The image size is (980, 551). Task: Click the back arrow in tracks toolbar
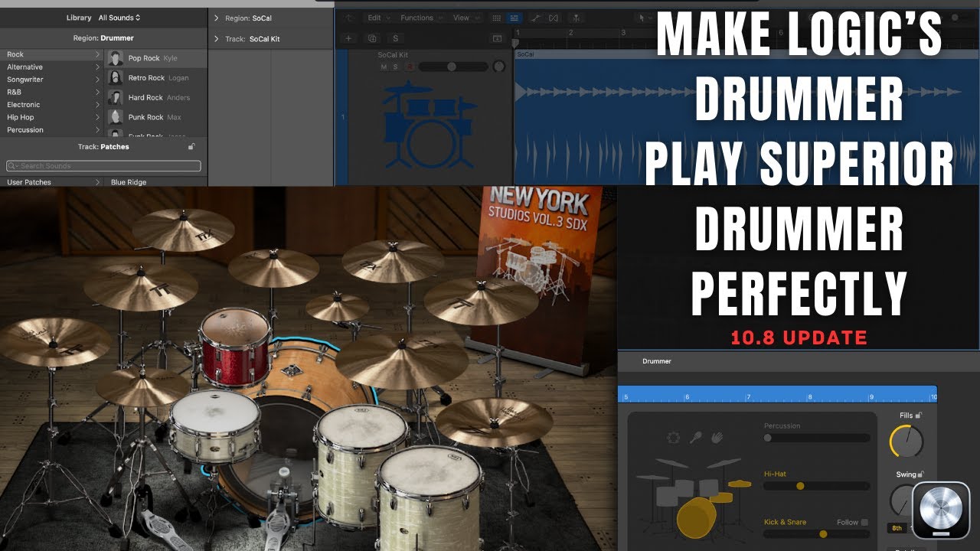(349, 18)
